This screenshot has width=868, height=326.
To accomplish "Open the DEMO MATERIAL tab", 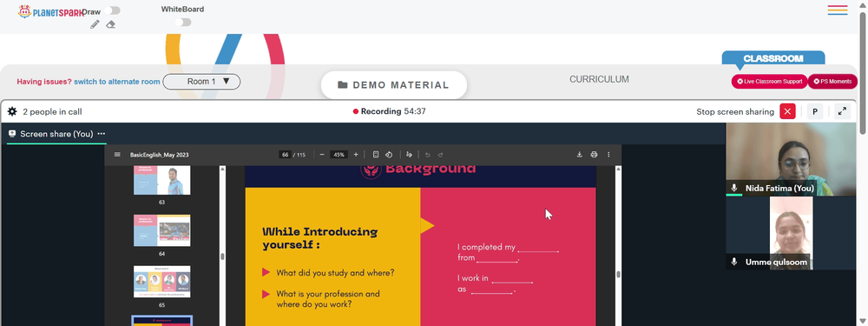I will pyautogui.click(x=393, y=85).
